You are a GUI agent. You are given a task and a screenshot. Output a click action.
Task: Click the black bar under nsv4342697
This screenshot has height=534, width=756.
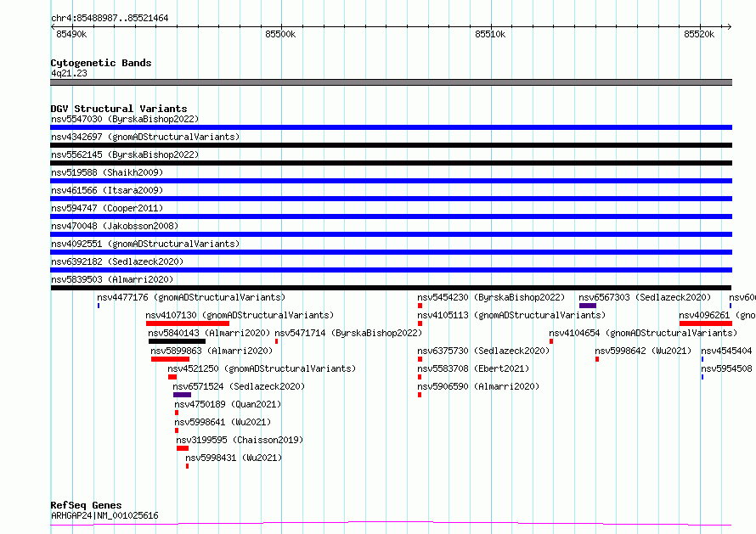[391, 145]
